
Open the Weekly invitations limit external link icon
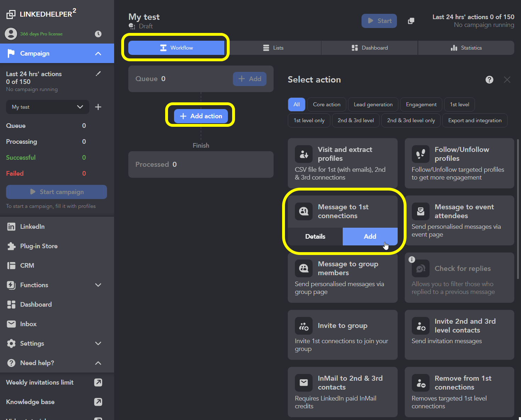coord(98,382)
